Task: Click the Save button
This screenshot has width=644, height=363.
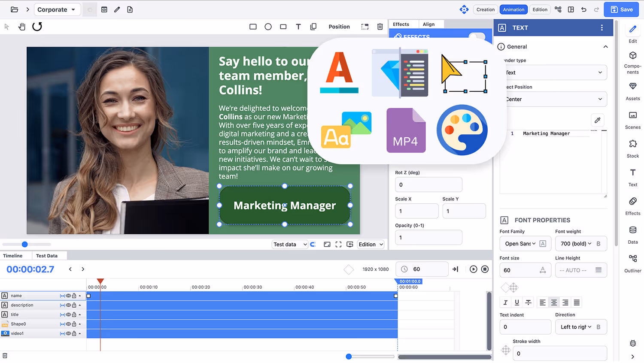Action: click(x=621, y=9)
